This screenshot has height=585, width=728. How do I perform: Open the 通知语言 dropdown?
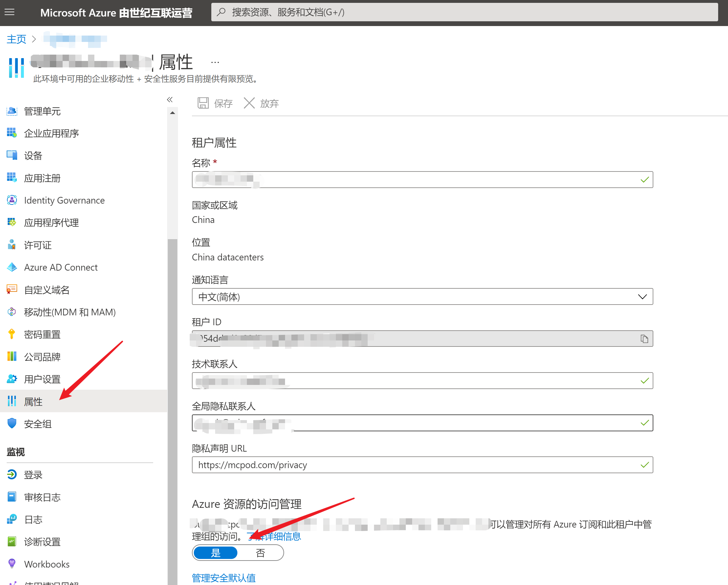[x=422, y=297]
